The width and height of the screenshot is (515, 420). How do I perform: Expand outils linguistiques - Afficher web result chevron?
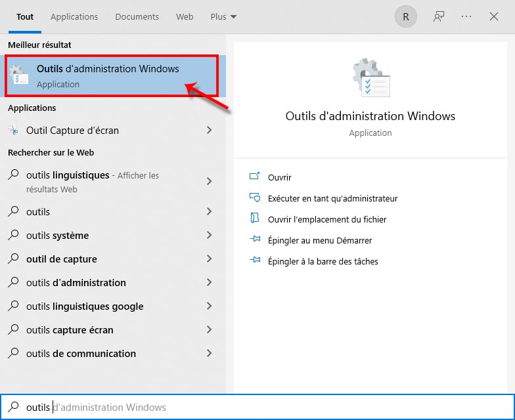[x=209, y=181]
